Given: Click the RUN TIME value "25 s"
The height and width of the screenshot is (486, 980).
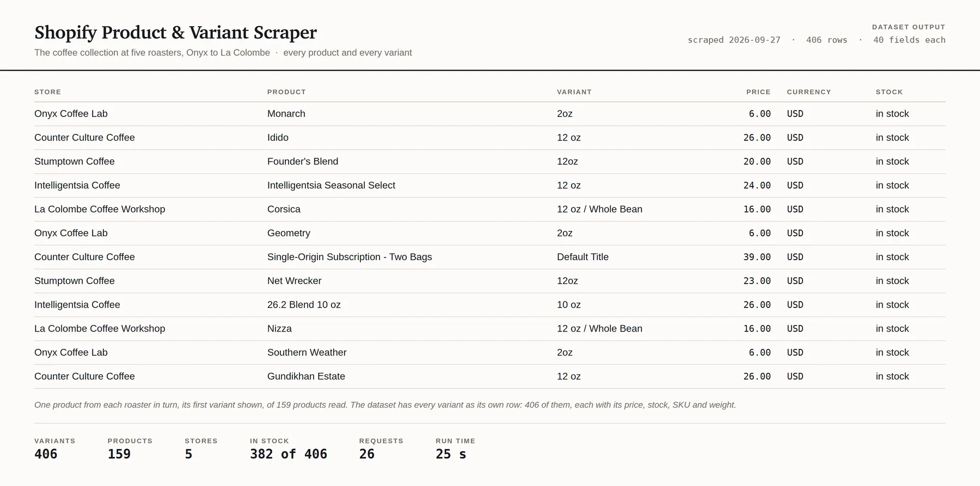Looking at the screenshot, I should 451,454.
